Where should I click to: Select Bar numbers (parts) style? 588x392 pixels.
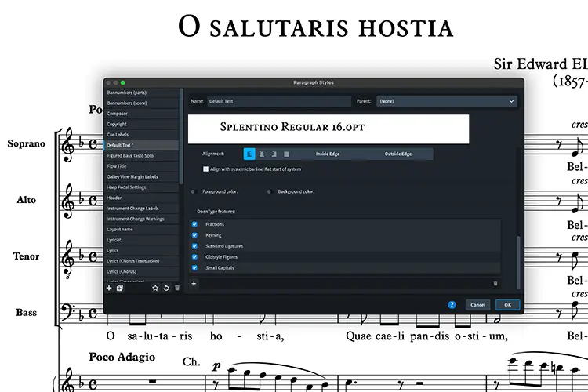pyautogui.click(x=141, y=93)
